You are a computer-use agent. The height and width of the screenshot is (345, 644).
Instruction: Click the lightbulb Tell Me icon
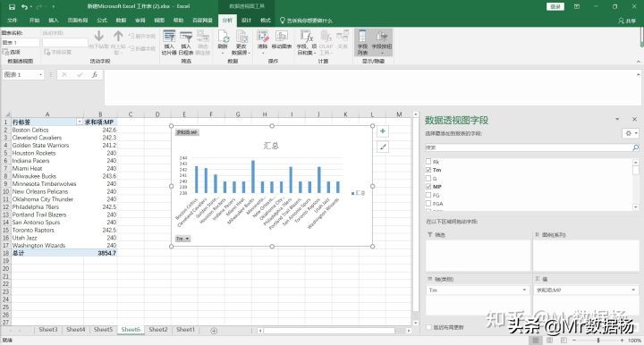(x=282, y=20)
